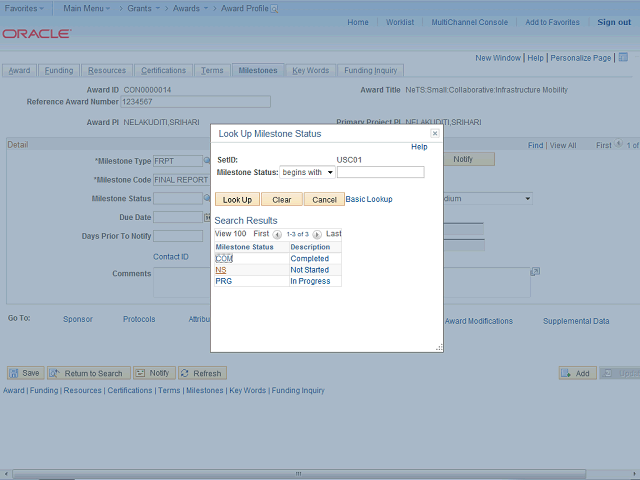Image resolution: width=640 pixels, height=480 pixels.
Task: Click the Clear button in dialog
Action: (x=282, y=200)
